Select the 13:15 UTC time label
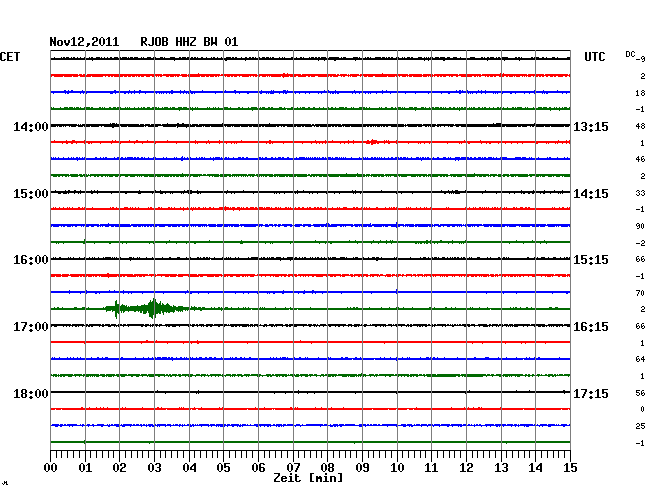650x494 pixels. [591, 126]
